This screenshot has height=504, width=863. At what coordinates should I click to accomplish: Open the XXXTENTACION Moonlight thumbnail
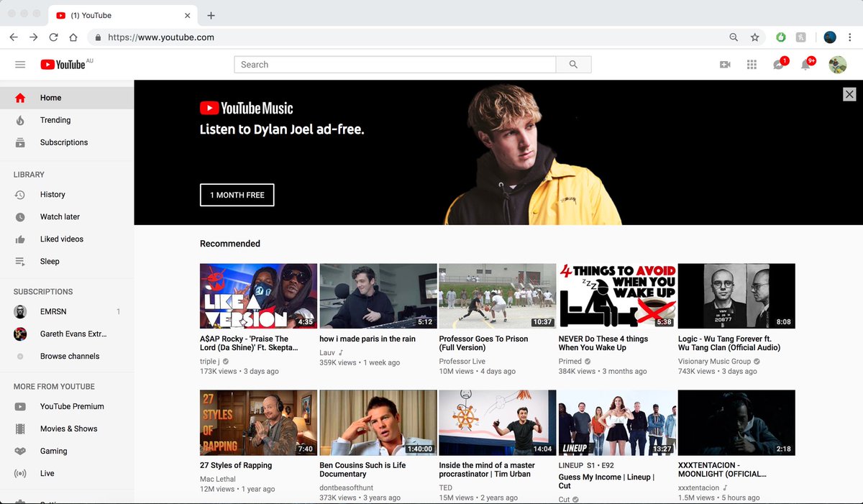click(x=736, y=423)
